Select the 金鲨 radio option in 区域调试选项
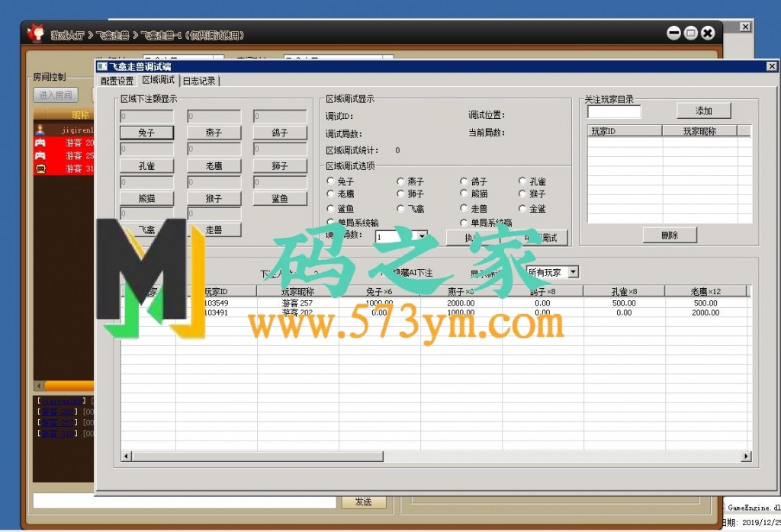This screenshot has height=532, width=781. 522,208
